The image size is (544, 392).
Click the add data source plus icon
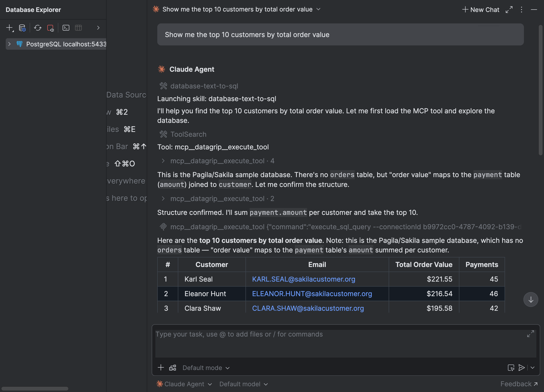point(10,28)
